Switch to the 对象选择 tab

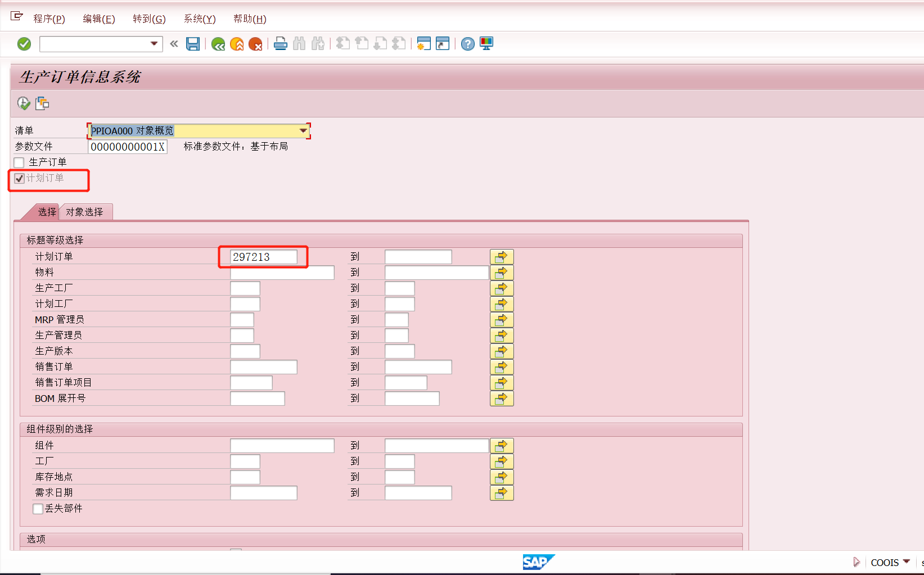84,212
